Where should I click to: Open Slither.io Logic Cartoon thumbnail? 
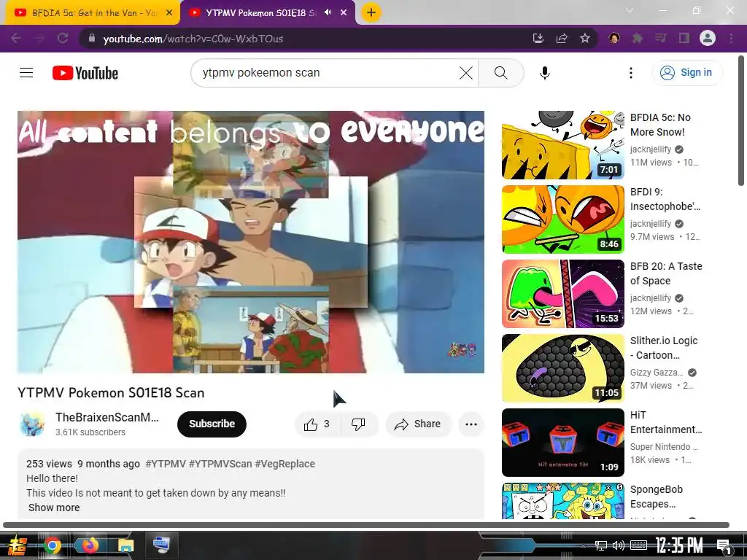tap(562, 368)
